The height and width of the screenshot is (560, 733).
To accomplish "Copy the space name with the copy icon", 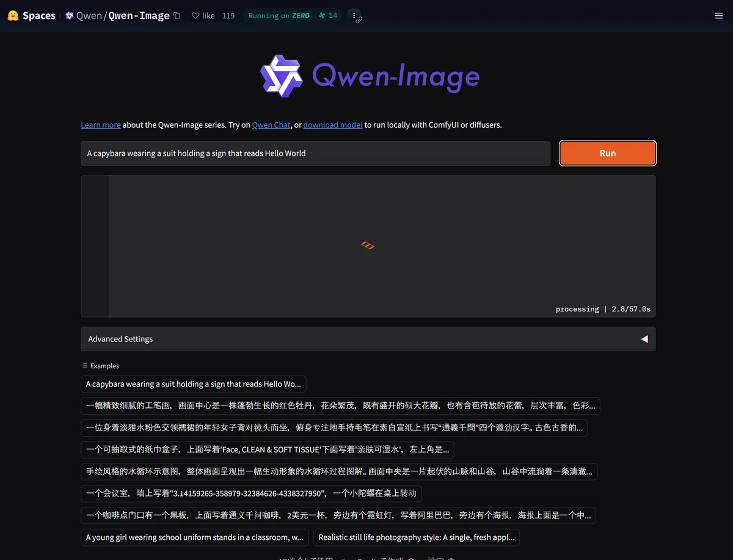I will tap(177, 16).
